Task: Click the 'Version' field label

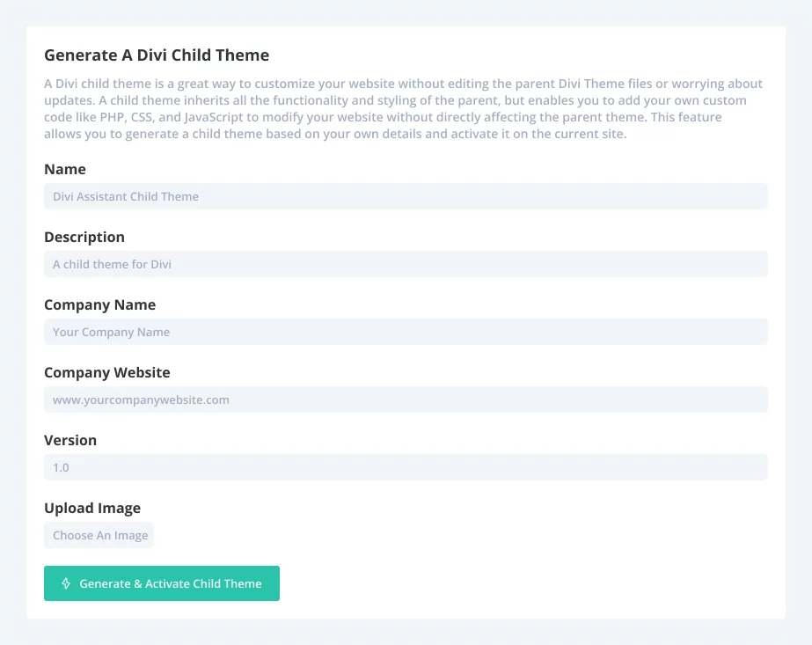Action: 70,440
